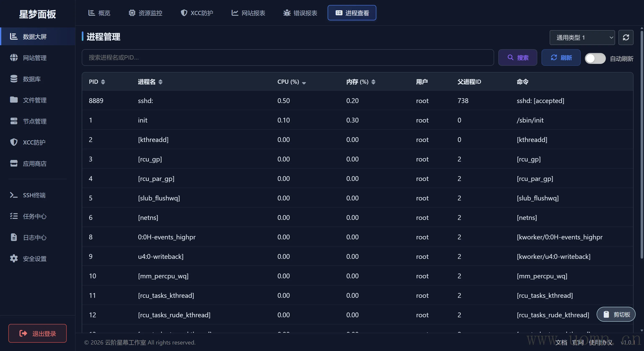Click the process search input field
This screenshot has width=644, height=351.
287,57
